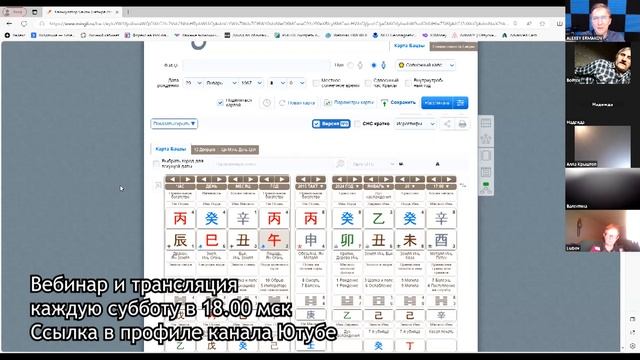Click the share icon next to the printer
Viewport: 640px width, 360px height.
447,124
